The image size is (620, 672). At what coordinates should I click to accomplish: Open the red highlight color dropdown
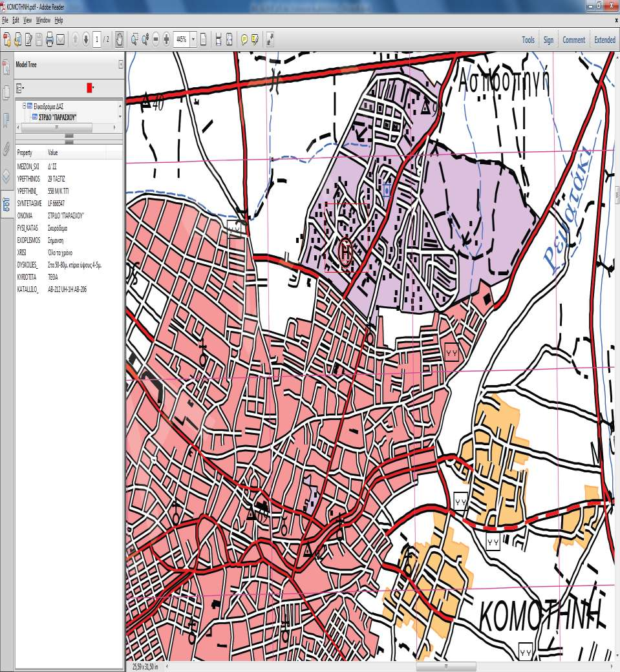point(90,88)
